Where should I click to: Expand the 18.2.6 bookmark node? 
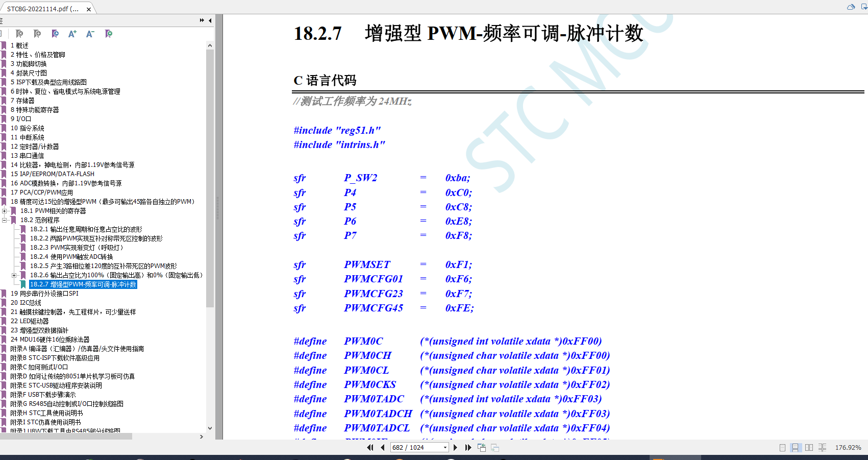(x=14, y=275)
